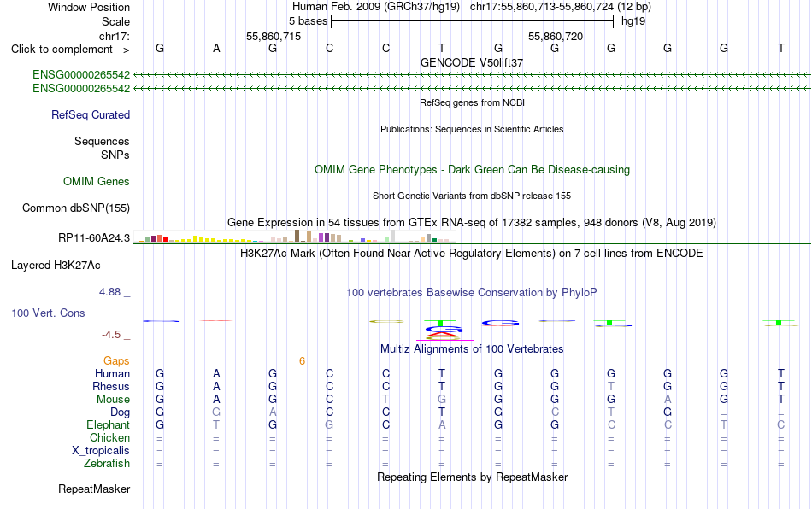Click the GTEx expression bar chart for RP11-60A24.3
Image resolution: width=812 pixels, height=509 pixels.
[294, 237]
